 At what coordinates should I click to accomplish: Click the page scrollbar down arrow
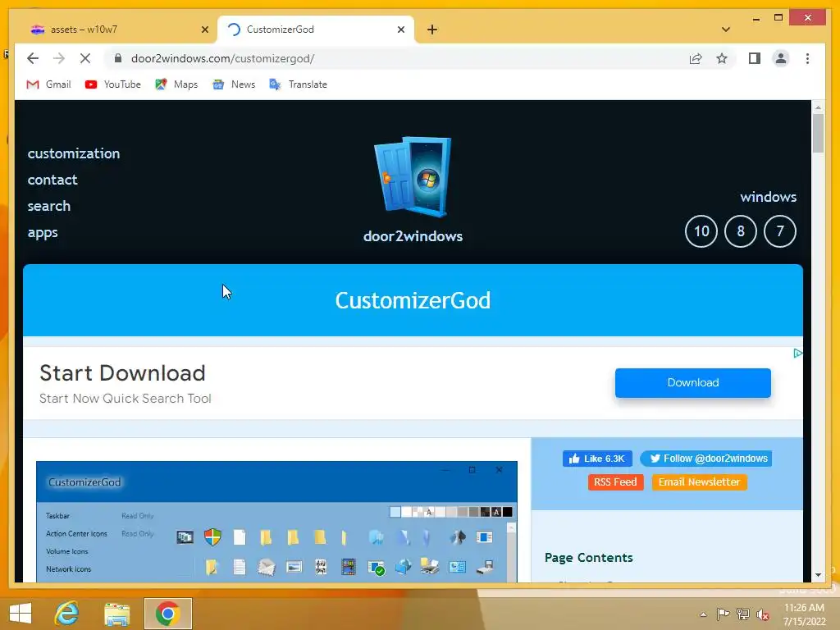pyautogui.click(x=818, y=575)
